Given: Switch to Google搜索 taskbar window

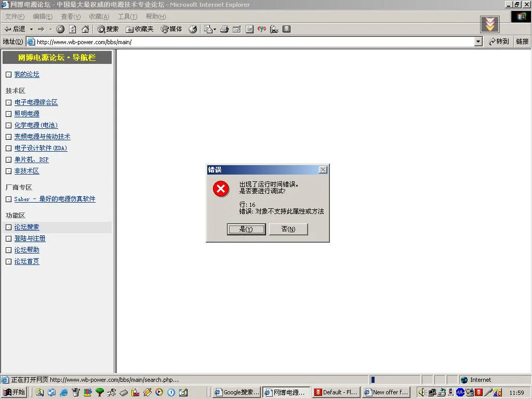Looking at the screenshot, I should (237, 392).
